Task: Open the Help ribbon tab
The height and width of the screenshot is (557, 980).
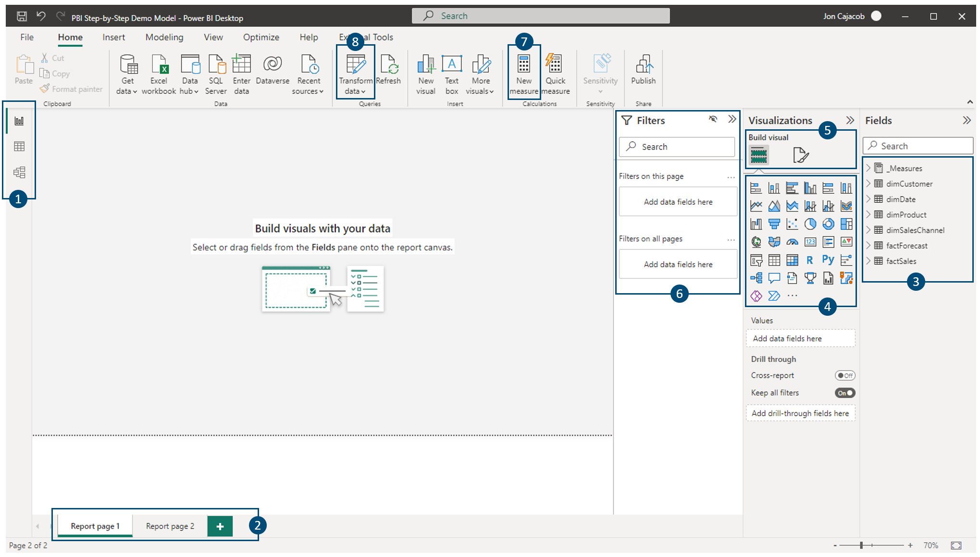Action: 309,37
